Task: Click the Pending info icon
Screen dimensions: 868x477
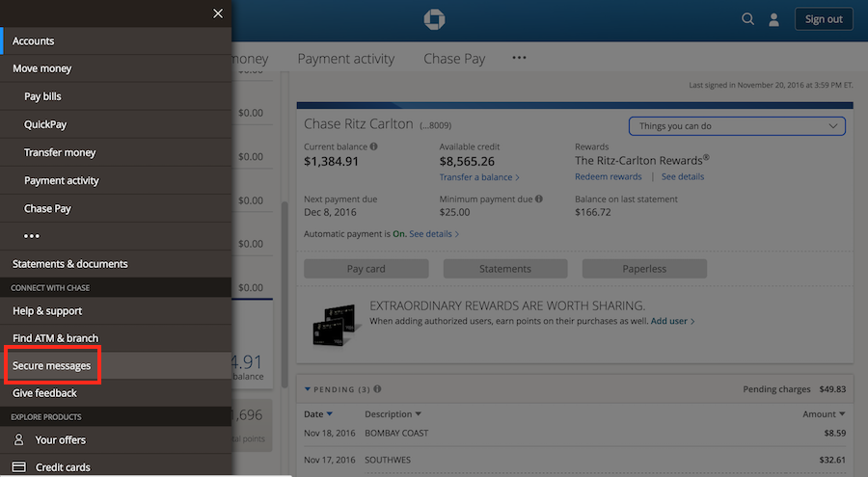Action: [377, 389]
